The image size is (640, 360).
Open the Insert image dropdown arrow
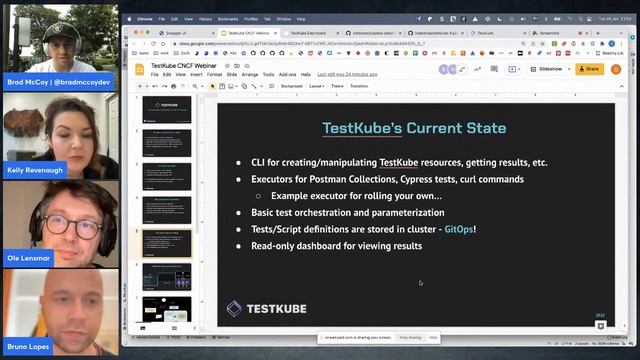(x=237, y=86)
